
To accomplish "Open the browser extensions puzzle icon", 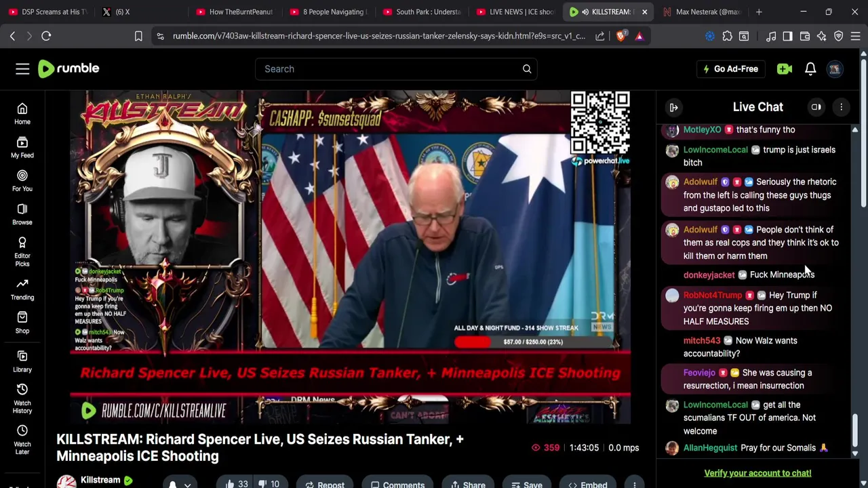I will [x=727, y=36].
